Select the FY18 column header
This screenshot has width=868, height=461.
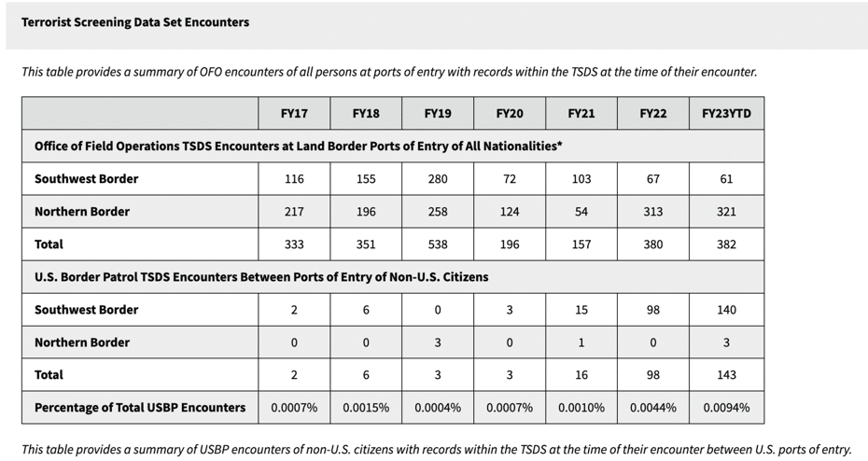366,114
